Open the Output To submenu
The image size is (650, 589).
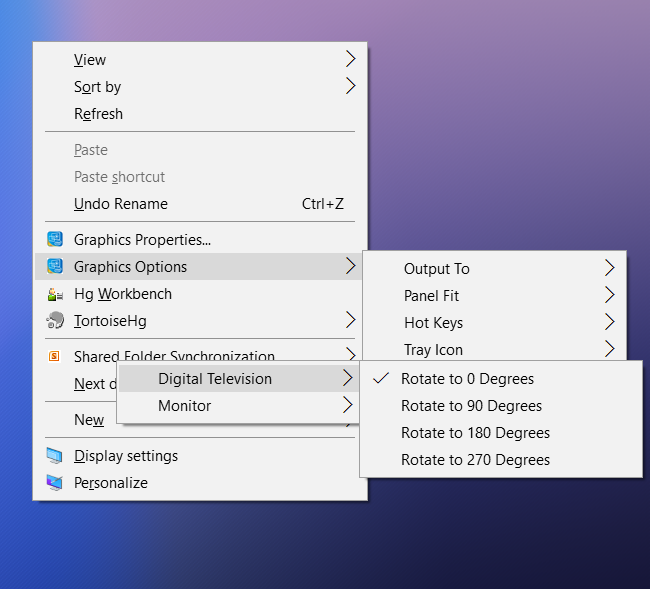pos(609,268)
